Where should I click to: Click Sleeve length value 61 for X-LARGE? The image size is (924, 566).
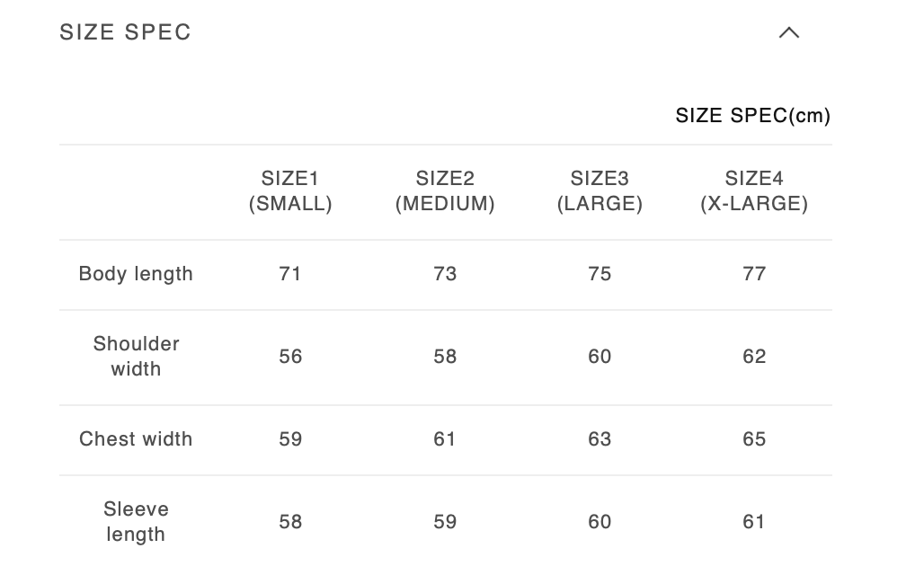[754, 522]
